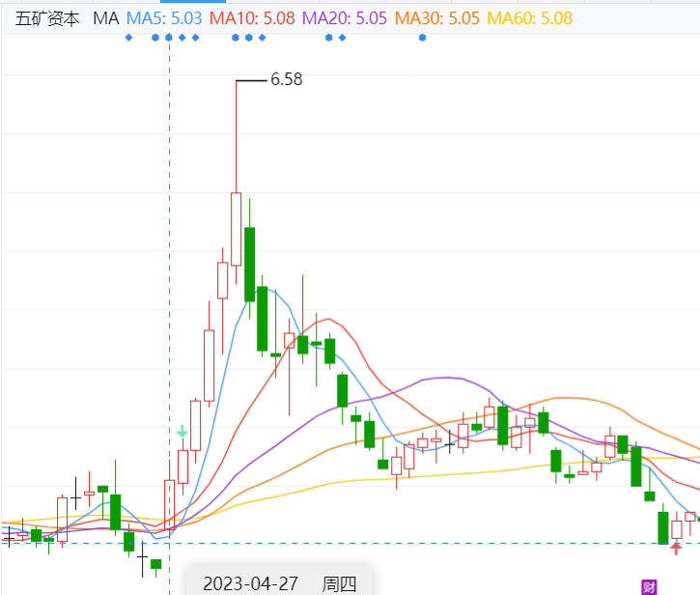The height and width of the screenshot is (595, 700).
Task: Click the rightmost isolated blue hexagon event marker
Action: pos(422,38)
